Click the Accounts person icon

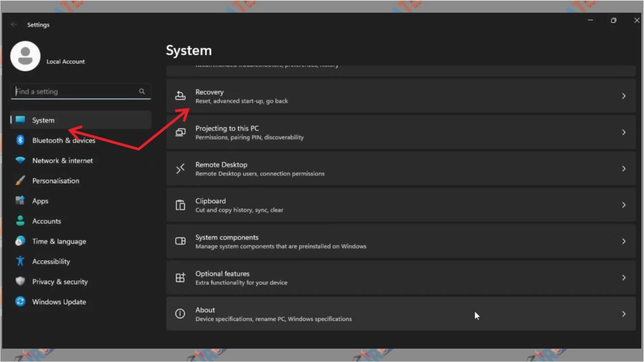click(x=20, y=221)
